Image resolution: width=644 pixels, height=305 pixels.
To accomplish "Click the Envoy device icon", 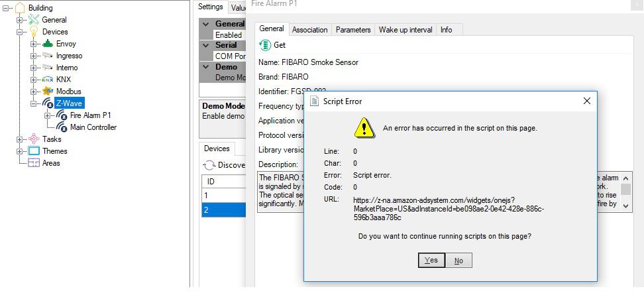I will [47, 44].
